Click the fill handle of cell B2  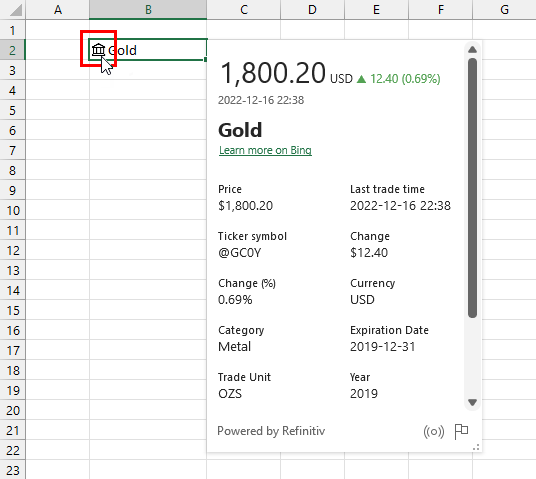(205, 59)
